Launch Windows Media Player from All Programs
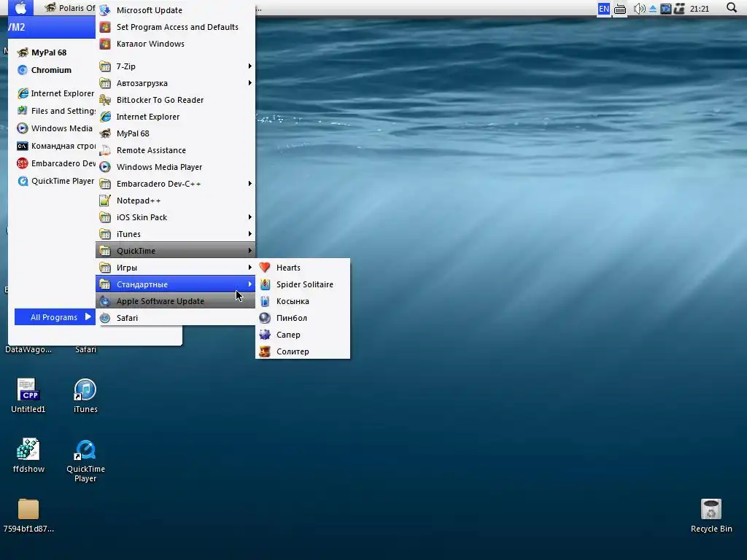Image resolution: width=747 pixels, height=560 pixels. click(x=175, y=167)
